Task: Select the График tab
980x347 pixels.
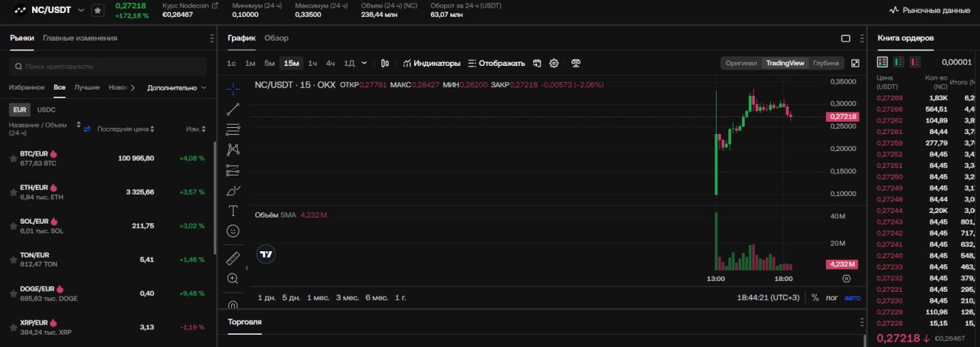Action: [x=241, y=38]
